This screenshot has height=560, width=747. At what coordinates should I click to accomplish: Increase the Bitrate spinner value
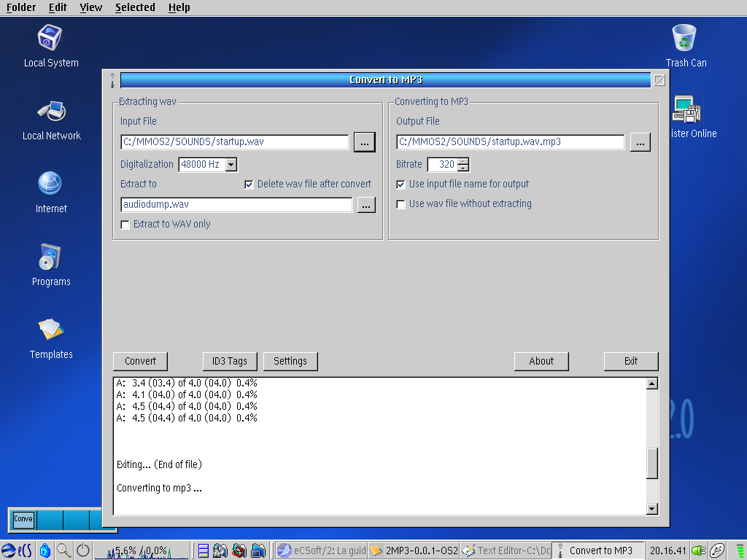(x=463, y=161)
